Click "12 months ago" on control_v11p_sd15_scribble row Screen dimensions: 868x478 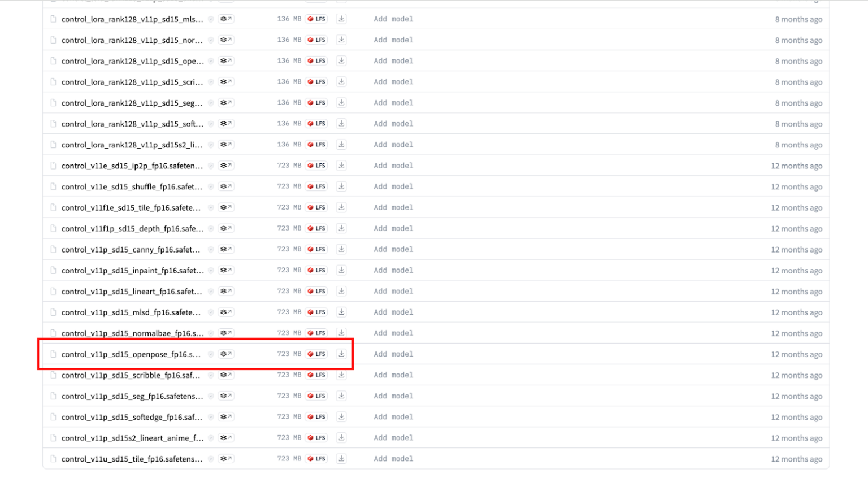point(796,375)
